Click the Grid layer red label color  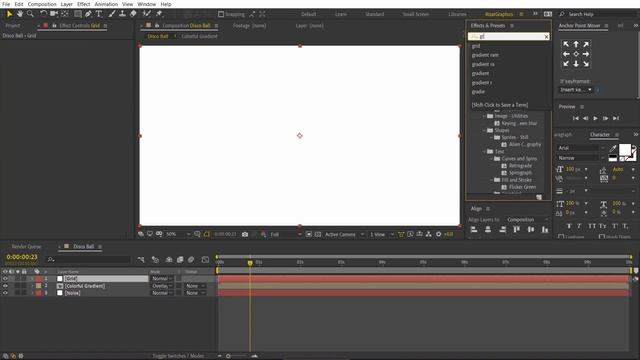coord(38,279)
